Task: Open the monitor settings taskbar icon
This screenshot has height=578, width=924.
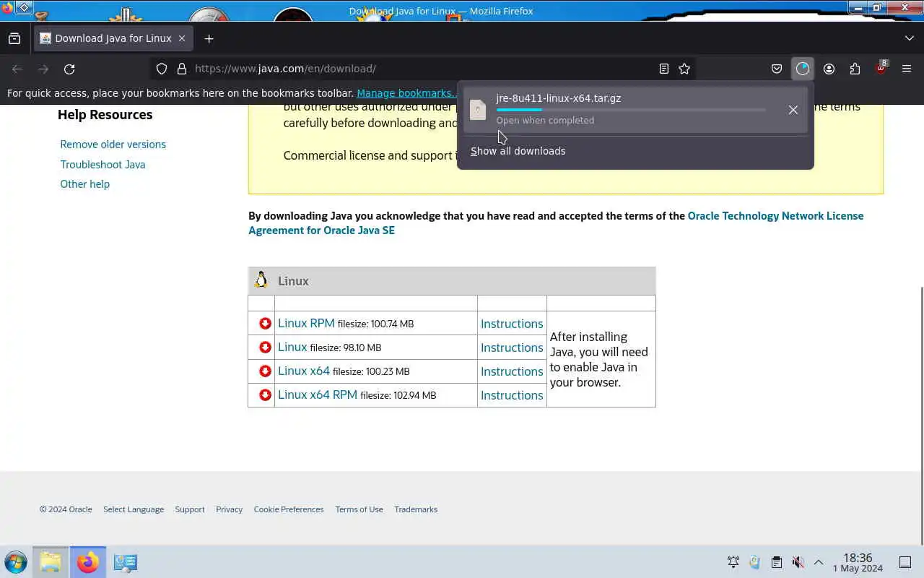Action: [x=125, y=562]
